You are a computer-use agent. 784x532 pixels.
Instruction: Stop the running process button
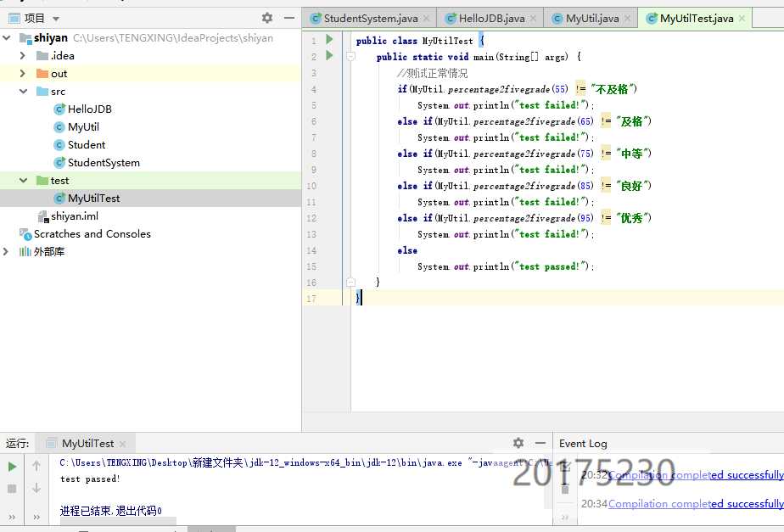click(x=13, y=489)
